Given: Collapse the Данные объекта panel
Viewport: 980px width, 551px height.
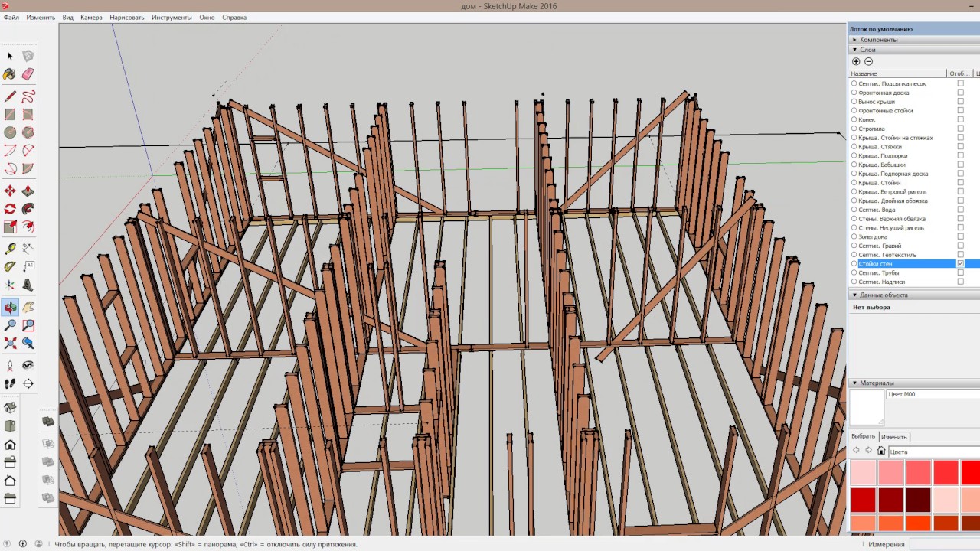Looking at the screenshot, I should pyautogui.click(x=854, y=295).
